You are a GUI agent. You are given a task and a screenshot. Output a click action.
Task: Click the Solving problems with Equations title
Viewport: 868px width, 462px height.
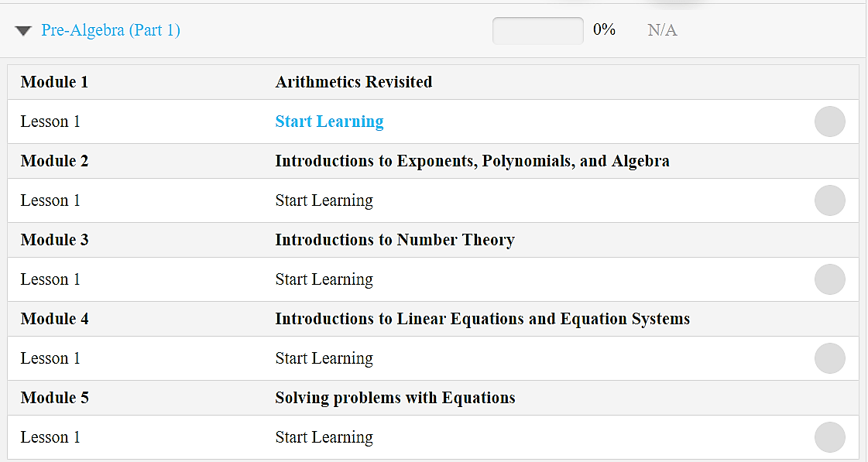pos(395,398)
